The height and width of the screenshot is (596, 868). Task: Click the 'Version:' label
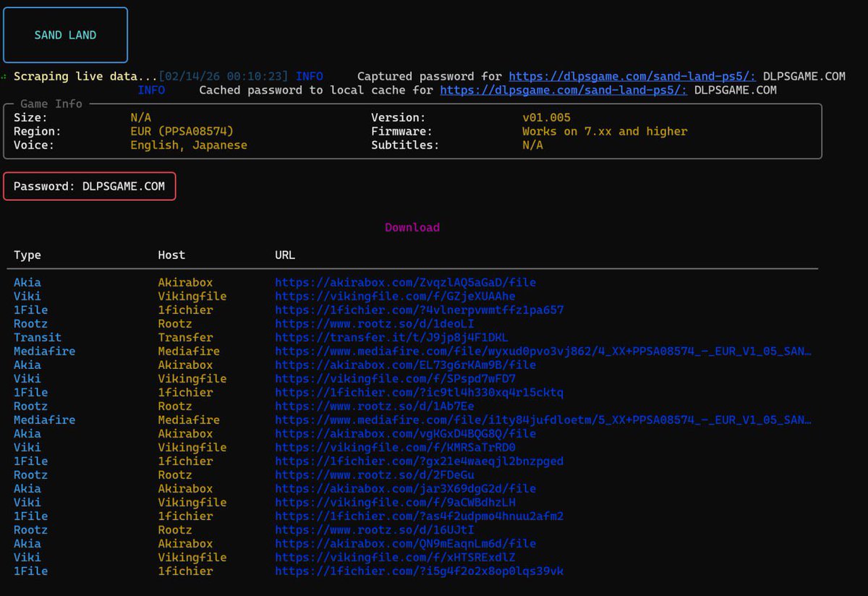coord(399,117)
